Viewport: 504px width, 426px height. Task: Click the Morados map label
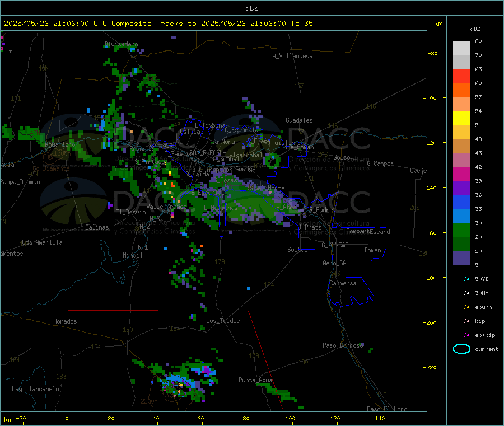coord(65,321)
